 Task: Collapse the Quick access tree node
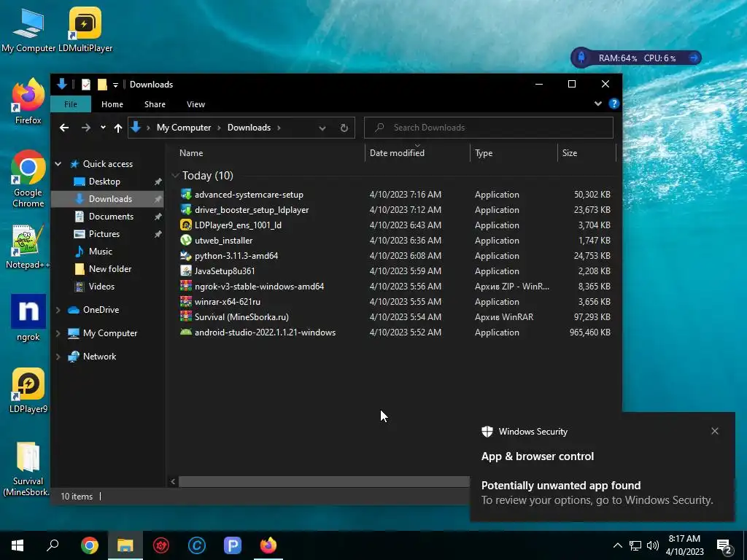pos(58,164)
